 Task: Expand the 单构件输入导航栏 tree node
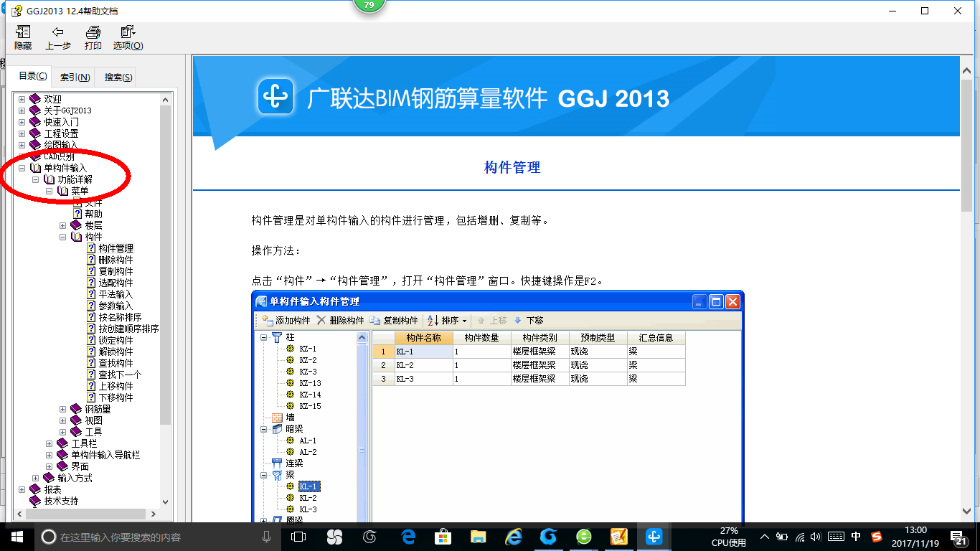[x=49, y=455]
